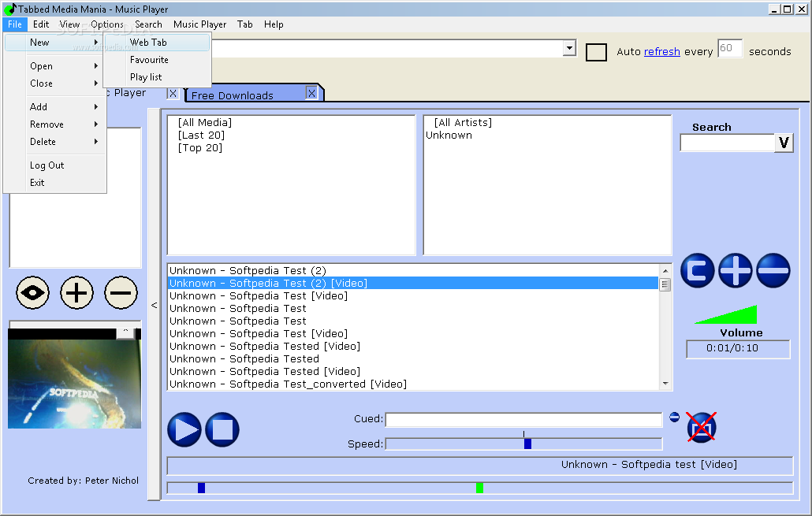This screenshot has width=812, height=516.
Task: Click the round minus button left panel
Action: (x=121, y=293)
